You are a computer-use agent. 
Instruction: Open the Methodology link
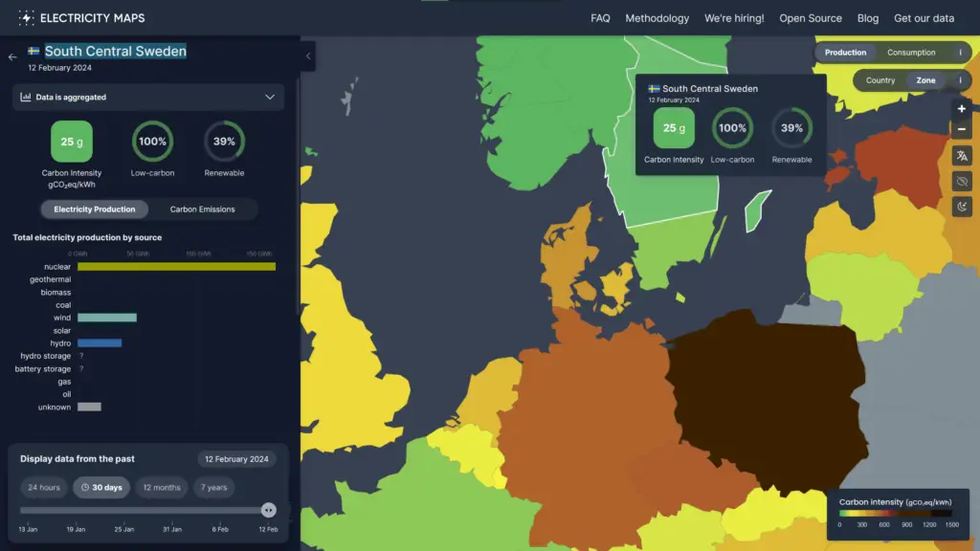coord(657,18)
